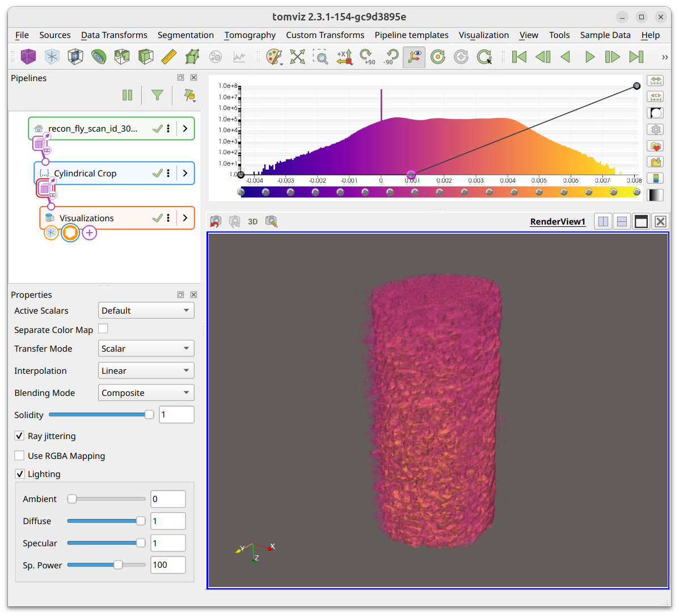Open Cylindrical Crop three-dot menu

[x=168, y=173]
